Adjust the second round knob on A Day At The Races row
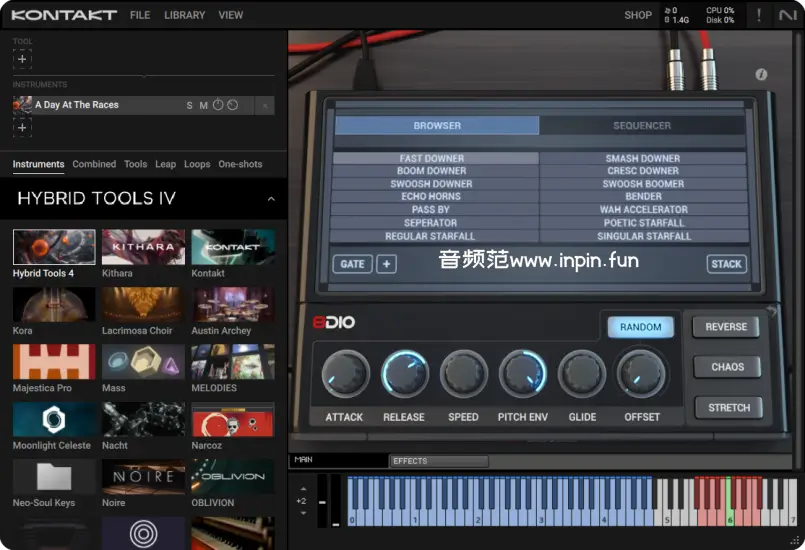The width and height of the screenshot is (805, 550). click(233, 105)
